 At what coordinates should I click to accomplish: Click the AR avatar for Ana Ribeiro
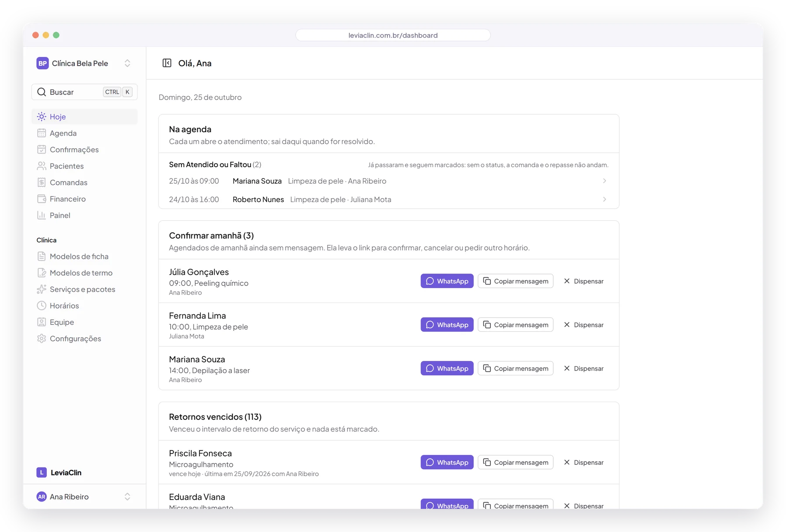pos(41,497)
